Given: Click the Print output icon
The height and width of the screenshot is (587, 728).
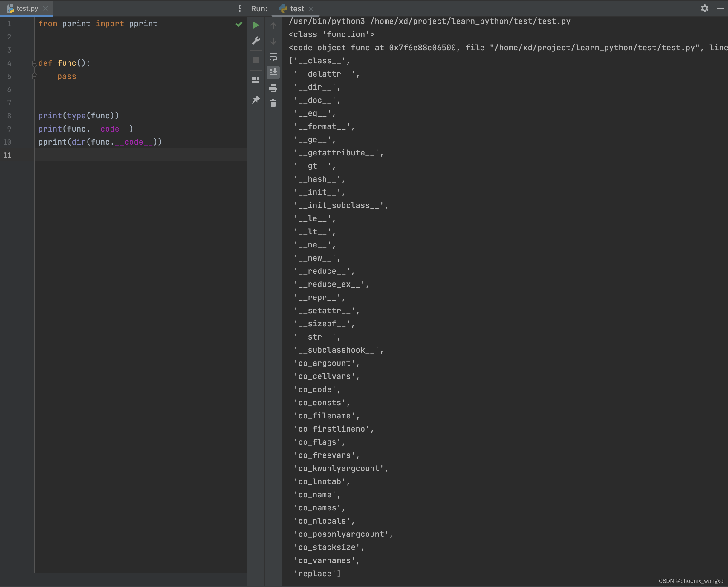Looking at the screenshot, I should tap(273, 88).
